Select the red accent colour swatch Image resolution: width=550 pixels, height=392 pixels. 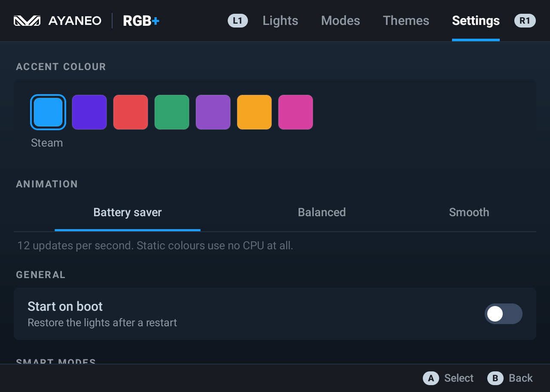coord(131,112)
